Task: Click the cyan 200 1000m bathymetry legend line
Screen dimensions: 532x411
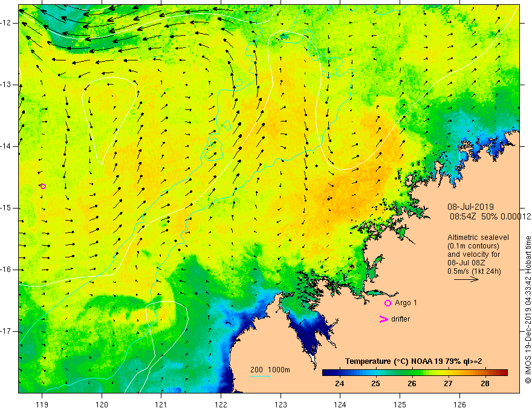Action: coord(260,376)
